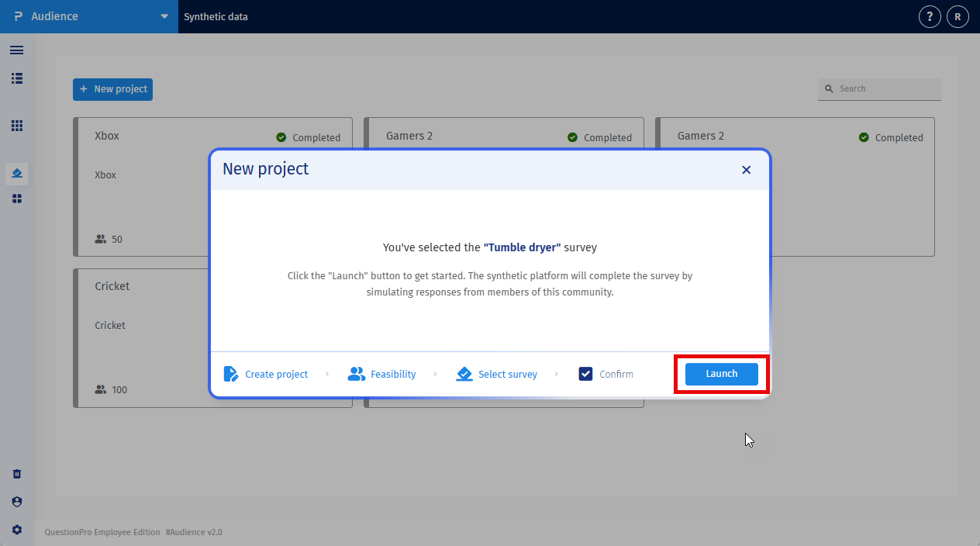Click the dashboard tiles sidebar icon
Screen dimensions: 980x546
tap(16, 199)
